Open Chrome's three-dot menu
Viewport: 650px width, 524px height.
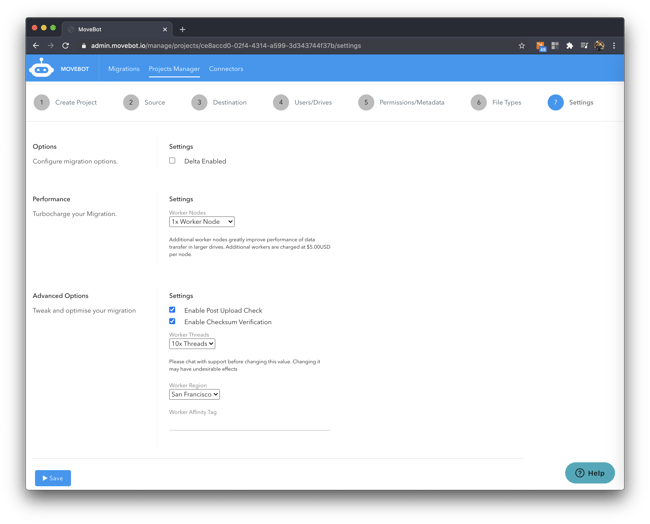[x=613, y=46]
